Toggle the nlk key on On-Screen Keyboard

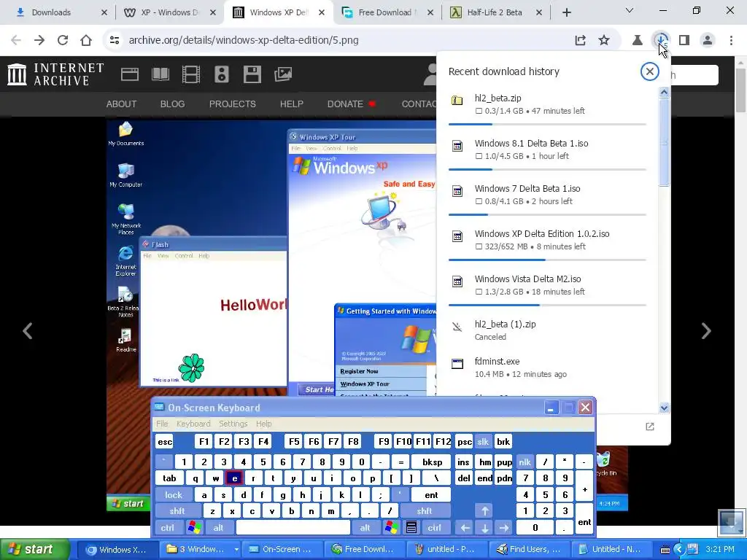click(525, 462)
